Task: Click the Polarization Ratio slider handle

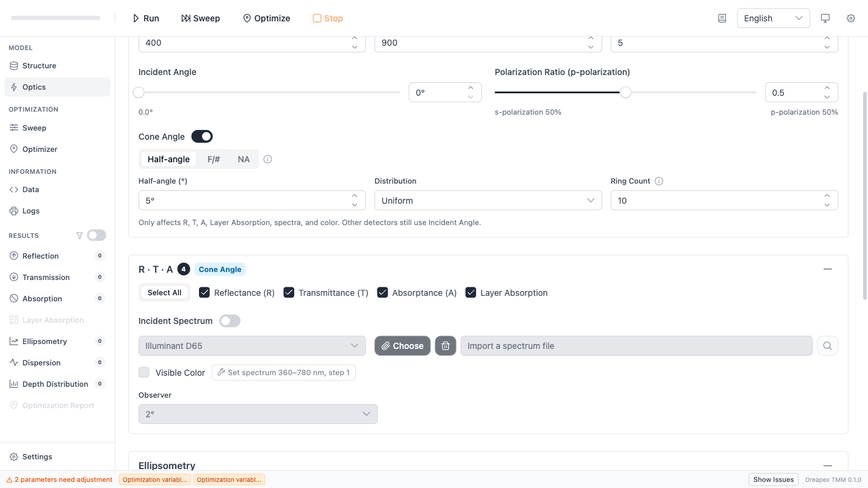Action: (626, 93)
